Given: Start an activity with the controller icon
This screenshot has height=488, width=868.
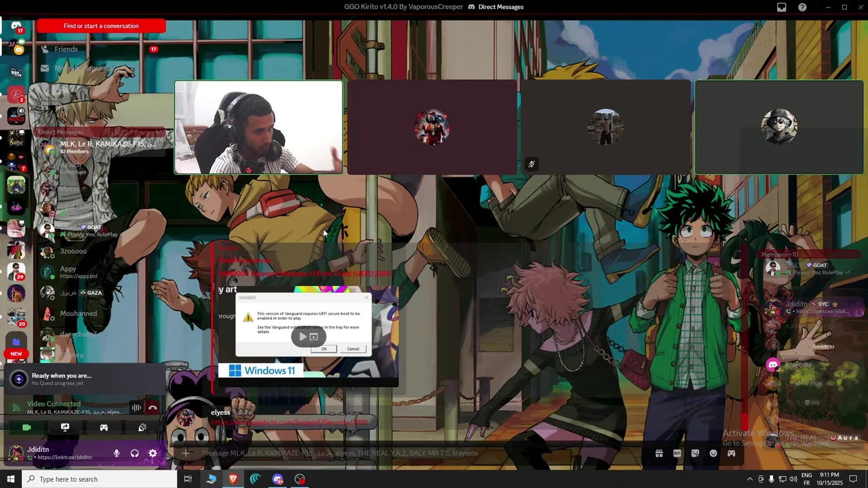Looking at the screenshot, I should coord(104,428).
